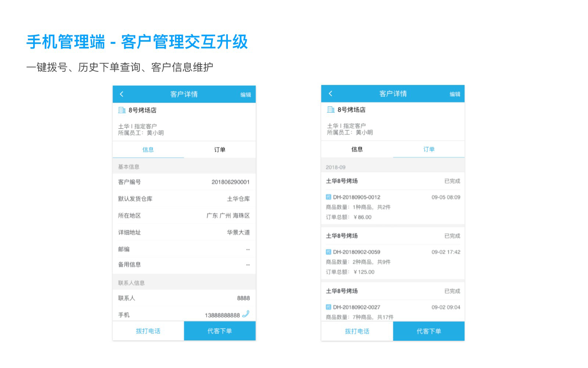Switch to 订单 tab in left phone
The image size is (588, 368).
pyautogui.click(x=220, y=150)
